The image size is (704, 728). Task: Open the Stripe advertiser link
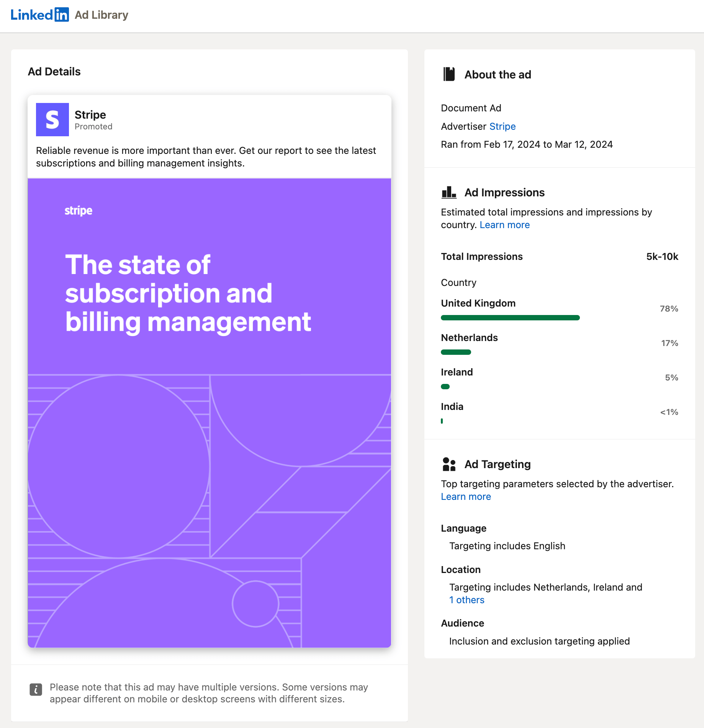[503, 126]
